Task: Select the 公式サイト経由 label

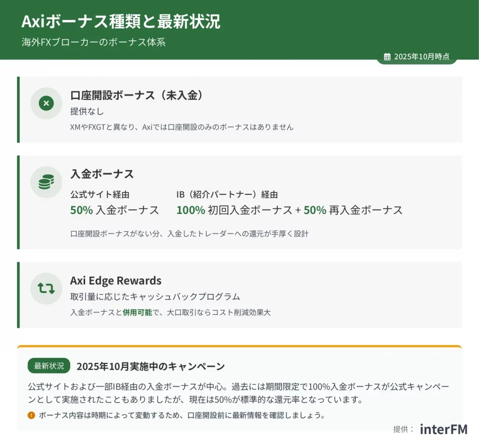Action: tap(100, 195)
